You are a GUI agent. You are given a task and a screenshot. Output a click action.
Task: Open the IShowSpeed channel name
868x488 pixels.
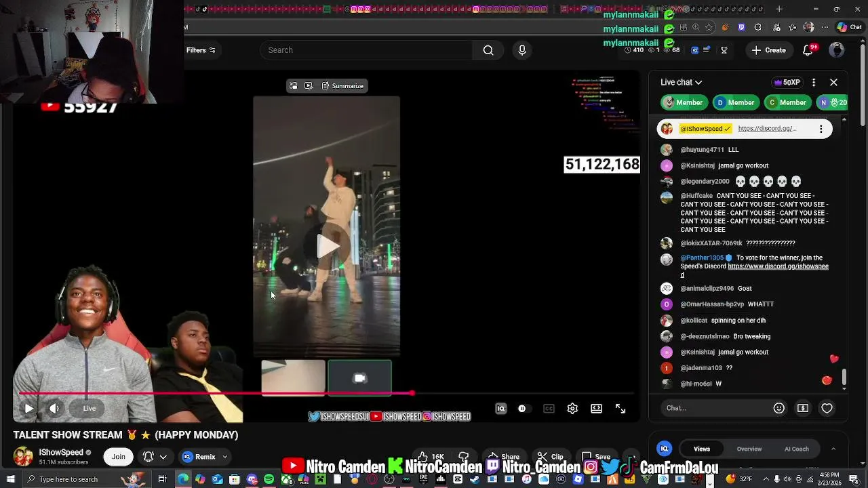[x=61, y=452]
